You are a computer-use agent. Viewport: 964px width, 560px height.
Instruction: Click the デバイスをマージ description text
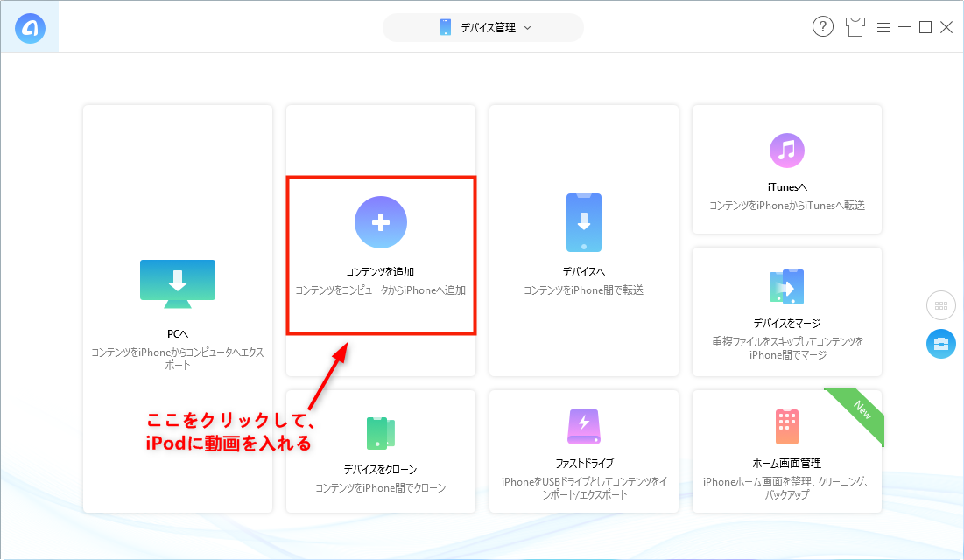787,348
